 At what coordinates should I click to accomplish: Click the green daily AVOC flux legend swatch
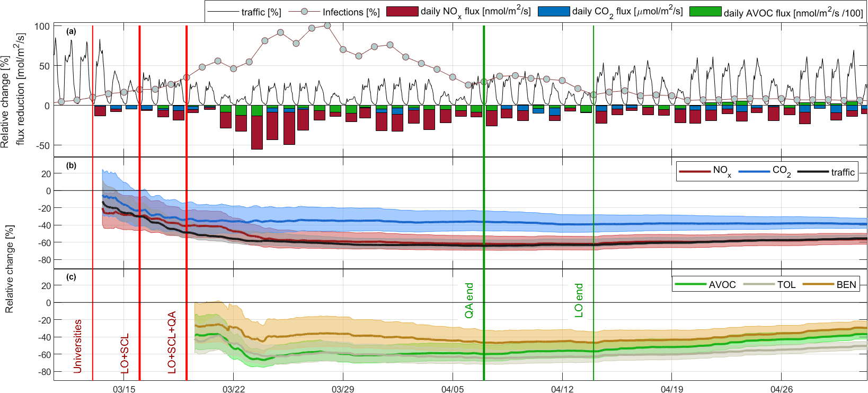(705, 12)
